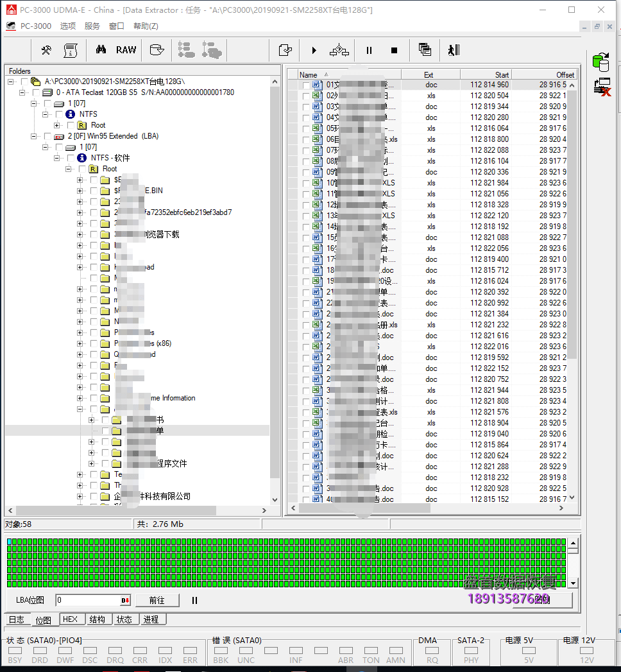The height and width of the screenshot is (672, 621).
Task: Click the Excel icon of file 02
Action: (317, 96)
